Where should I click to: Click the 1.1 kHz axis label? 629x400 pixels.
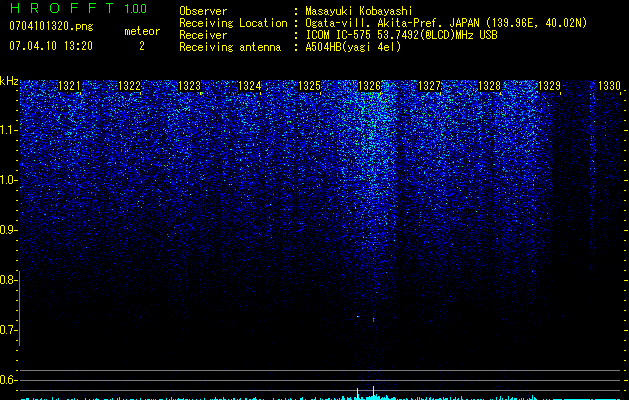[x=8, y=130]
